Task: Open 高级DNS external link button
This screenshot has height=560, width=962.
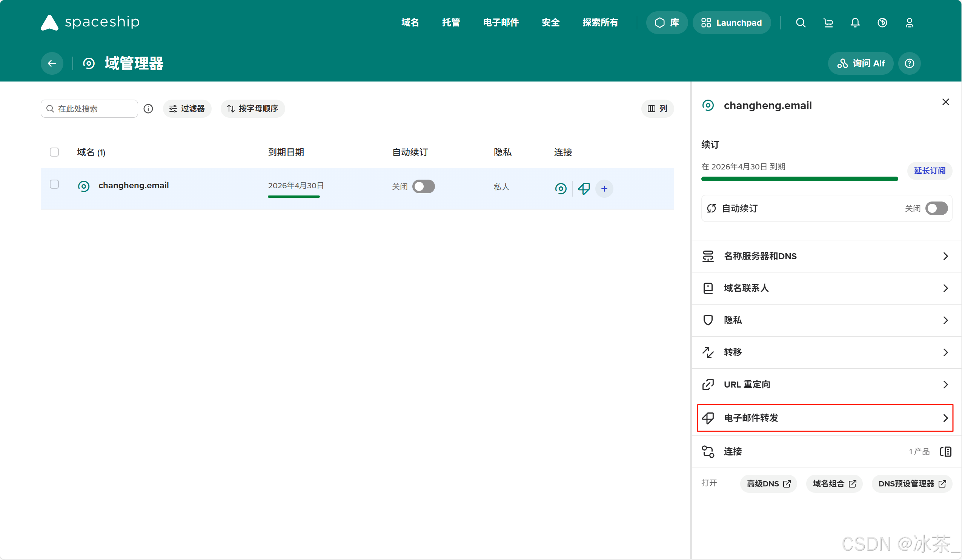Action: tap(768, 484)
